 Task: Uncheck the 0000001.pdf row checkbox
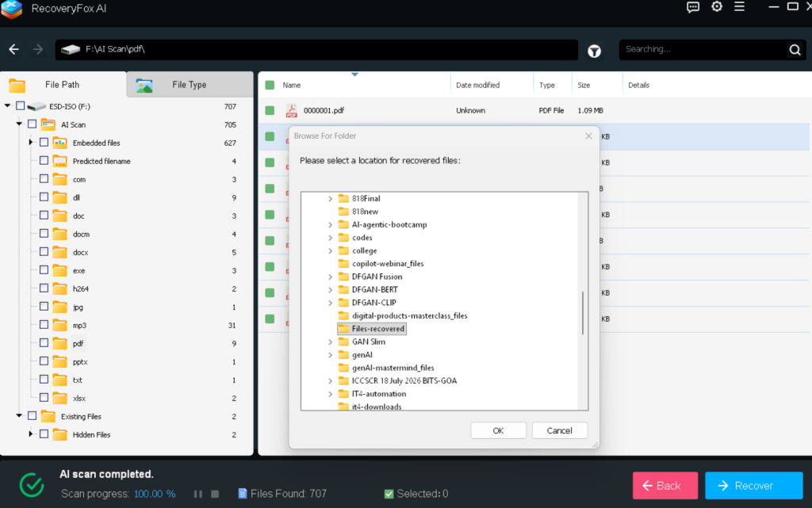tap(270, 110)
